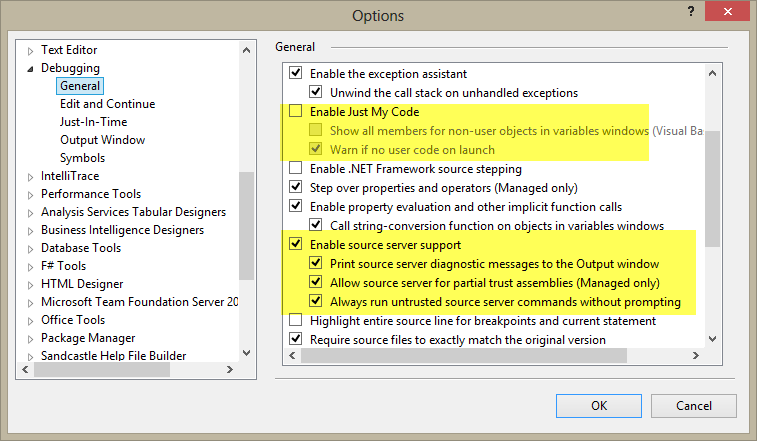The width and height of the screenshot is (757, 441).
Task: Uncheck Enable the exception assistant
Action: pos(295,74)
